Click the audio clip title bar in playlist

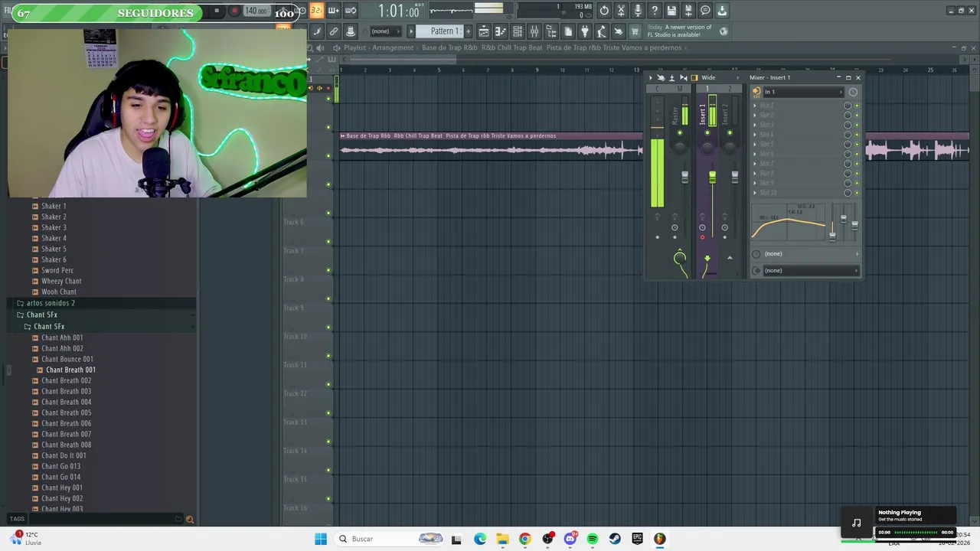(x=491, y=135)
